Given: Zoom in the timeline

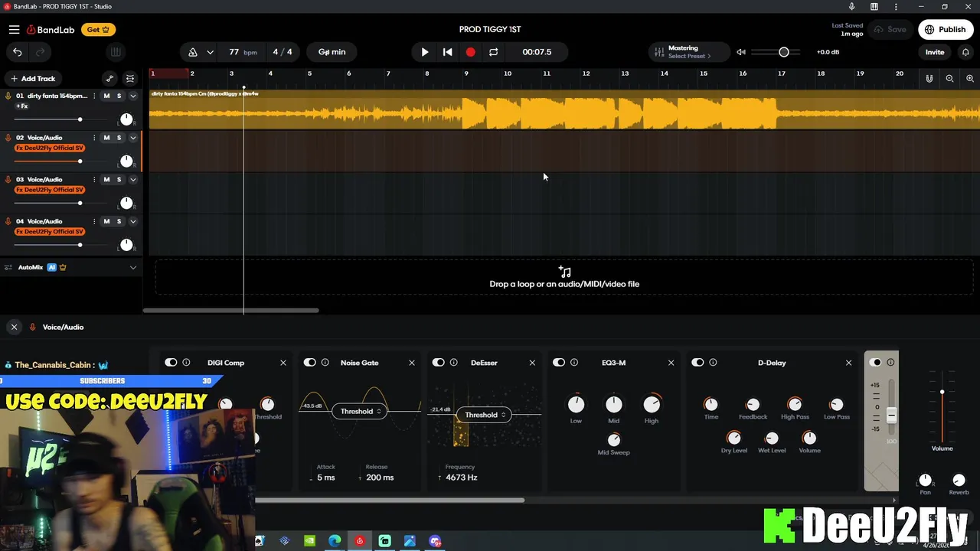Looking at the screenshot, I should click(x=970, y=78).
